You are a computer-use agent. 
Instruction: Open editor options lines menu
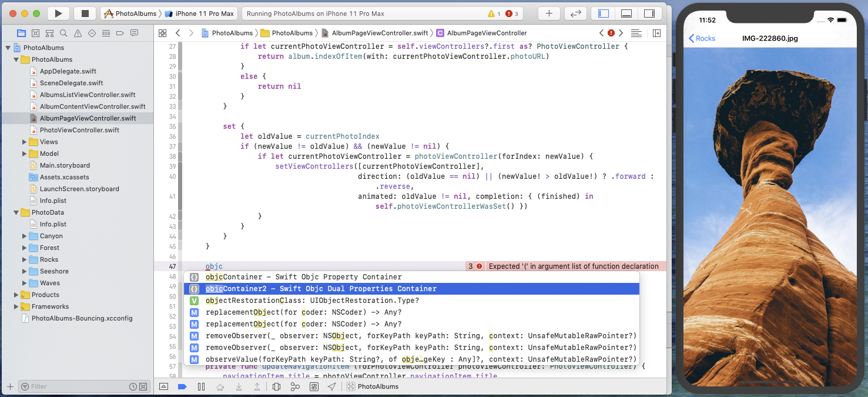coord(636,33)
